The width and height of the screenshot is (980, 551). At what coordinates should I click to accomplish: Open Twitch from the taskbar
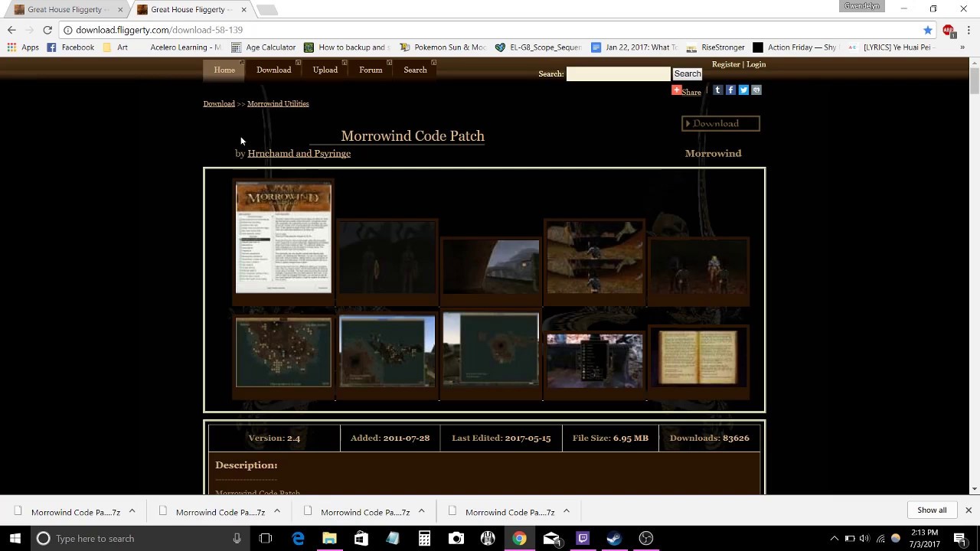coord(583,539)
